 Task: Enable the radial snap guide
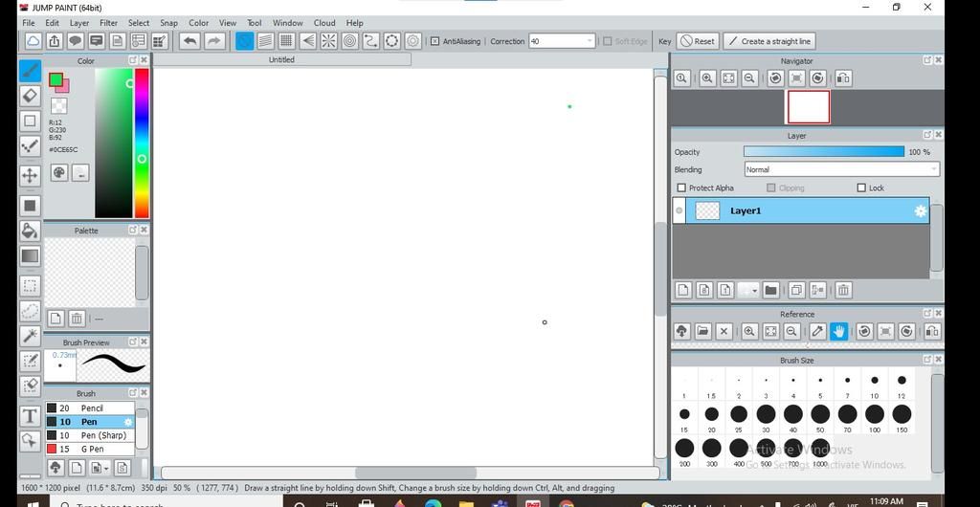click(x=329, y=41)
